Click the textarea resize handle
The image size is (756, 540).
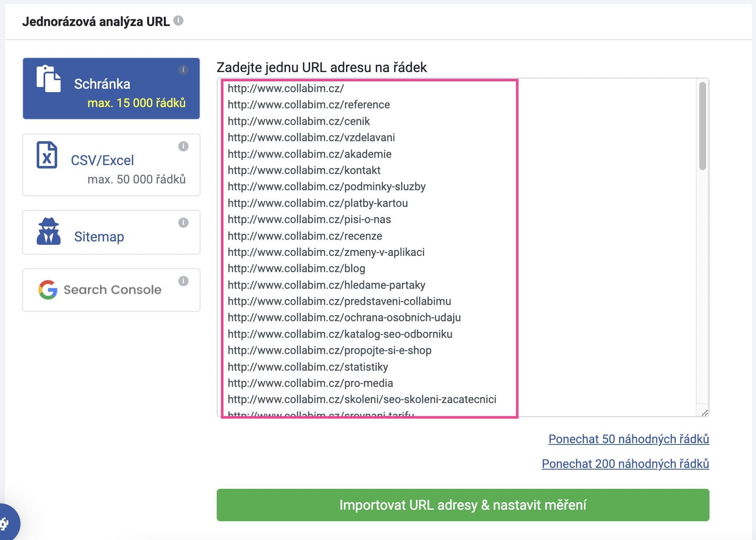pyautogui.click(x=704, y=412)
